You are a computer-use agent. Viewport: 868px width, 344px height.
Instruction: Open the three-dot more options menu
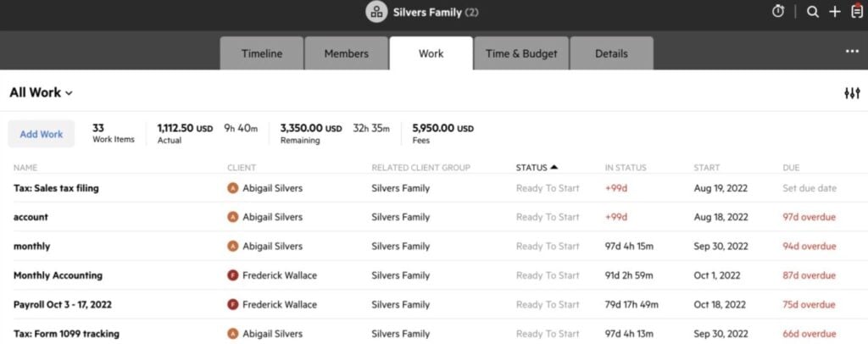coord(852,52)
